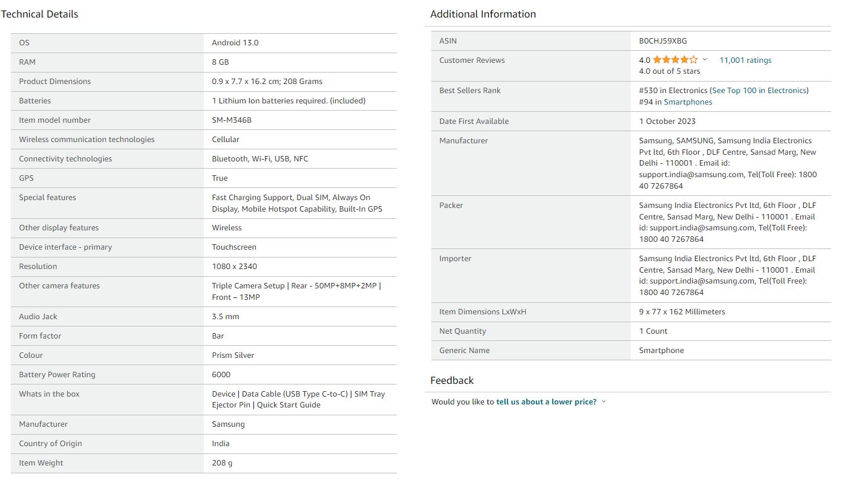Select the 'Date First Available' label
Image resolution: width=868 pixels, height=480 pixels.
pos(474,122)
